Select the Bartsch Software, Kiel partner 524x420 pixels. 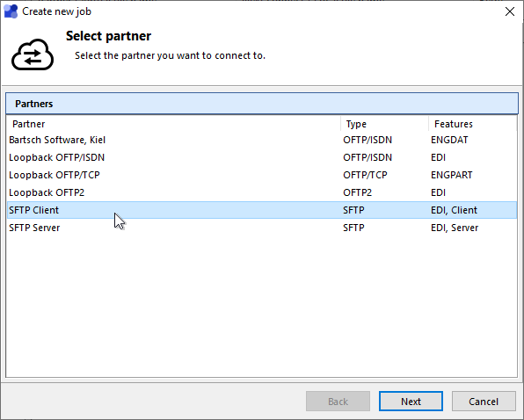[x=262, y=140]
